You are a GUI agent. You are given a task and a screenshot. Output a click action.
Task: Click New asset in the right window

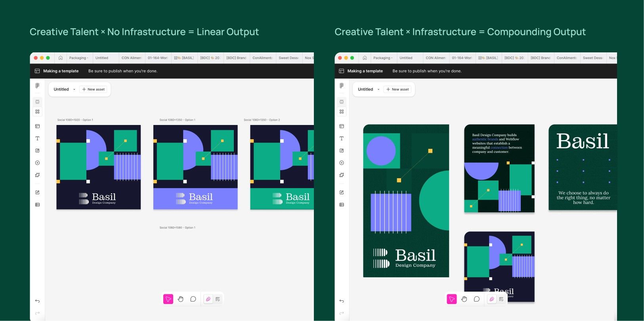(397, 89)
